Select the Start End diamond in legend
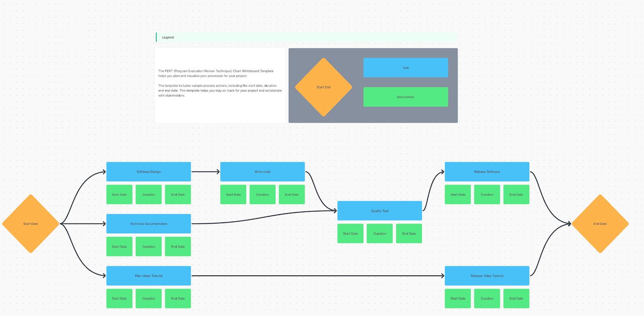This screenshot has width=644, height=316. 324,87
